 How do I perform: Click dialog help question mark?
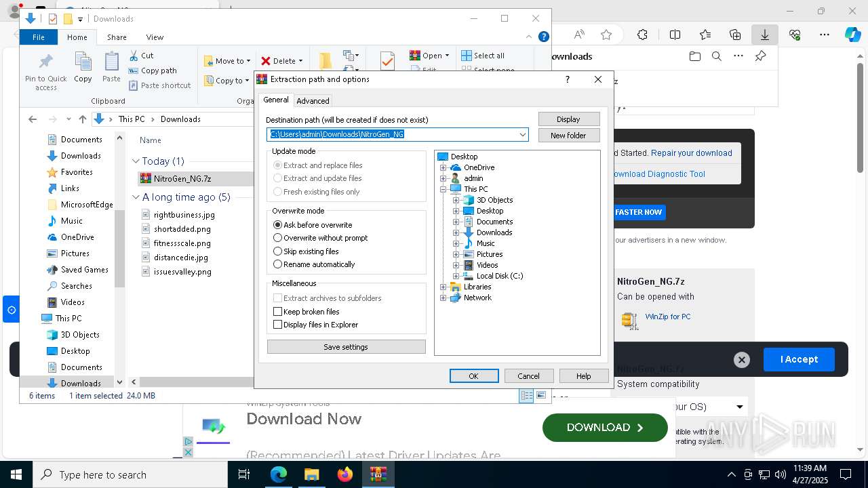(x=568, y=79)
